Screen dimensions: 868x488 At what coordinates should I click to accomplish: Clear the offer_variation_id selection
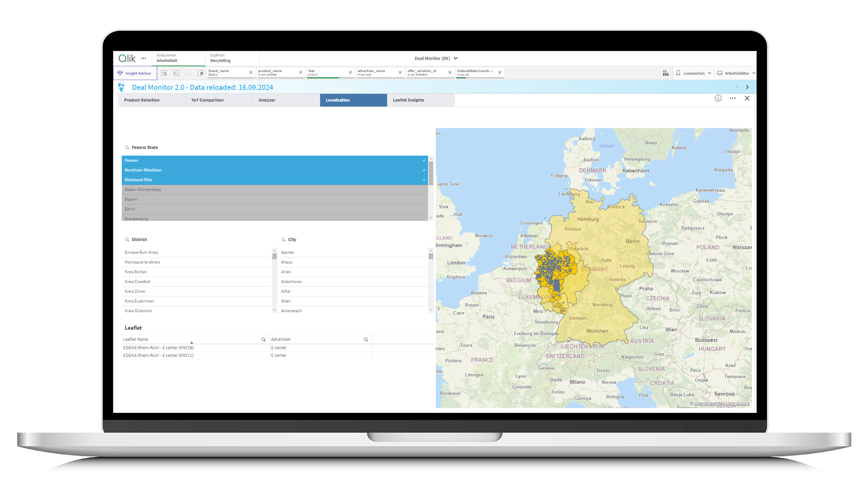450,72
